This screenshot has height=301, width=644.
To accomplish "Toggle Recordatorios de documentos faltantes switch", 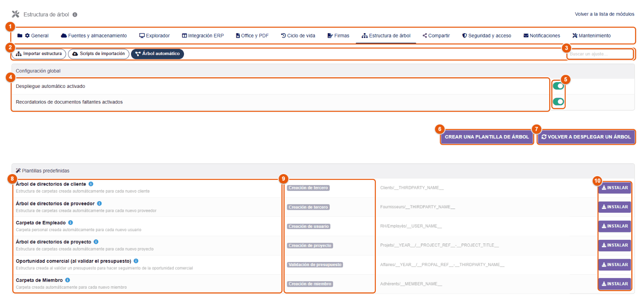I will point(558,101).
